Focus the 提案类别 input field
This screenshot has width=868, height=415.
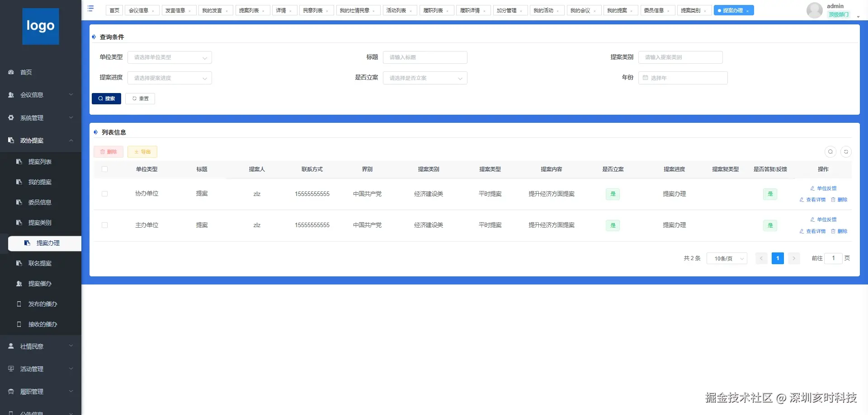[680, 57]
